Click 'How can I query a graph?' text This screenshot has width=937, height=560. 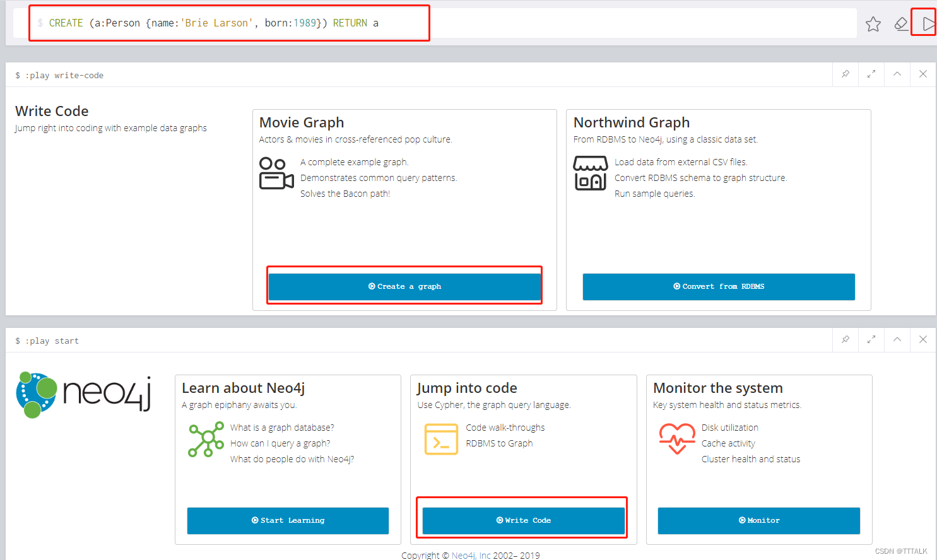[280, 443]
